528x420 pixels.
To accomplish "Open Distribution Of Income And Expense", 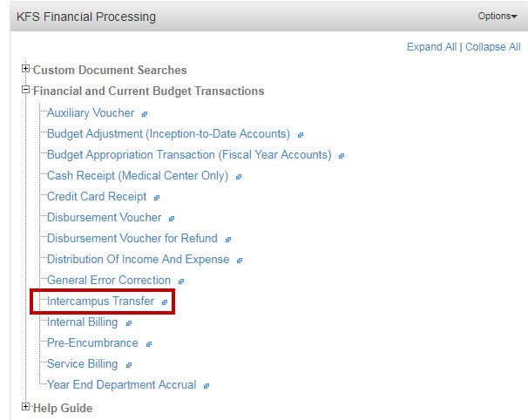I will (x=138, y=260).
